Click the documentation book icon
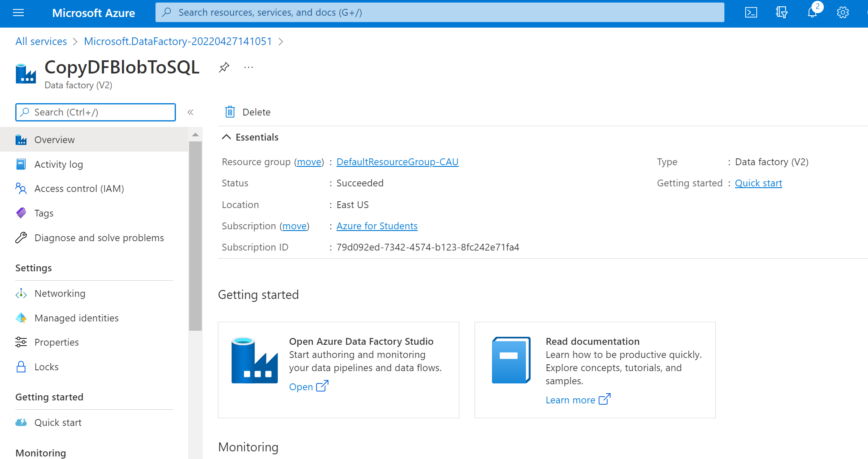 pyautogui.click(x=511, y=360)
